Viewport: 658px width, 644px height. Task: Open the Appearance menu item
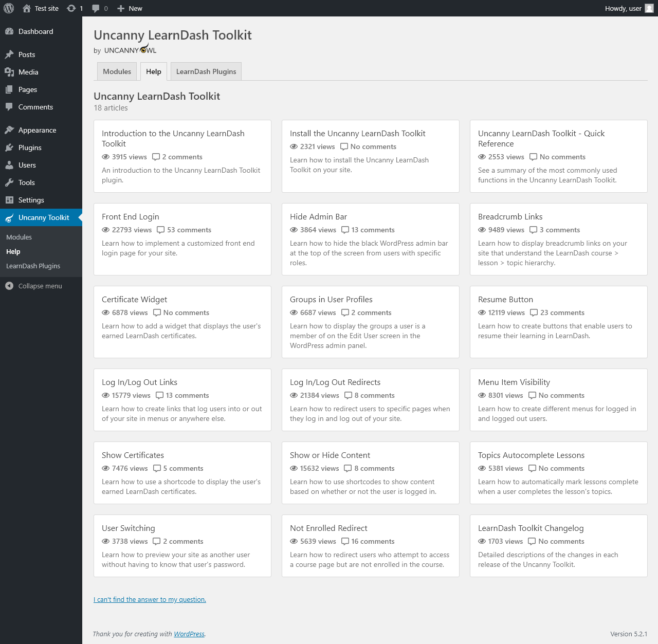click(x=41, y=130)
